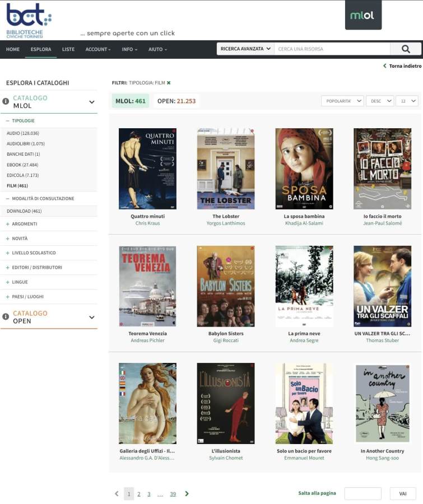
Task: Select the Liste menu item
Action: point(68,49)
